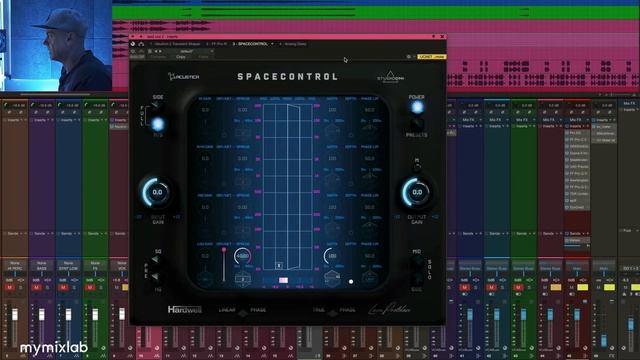640x360 pixels.
Task: Open the gear settings icon near UCNET
Action: pos(409,57)
